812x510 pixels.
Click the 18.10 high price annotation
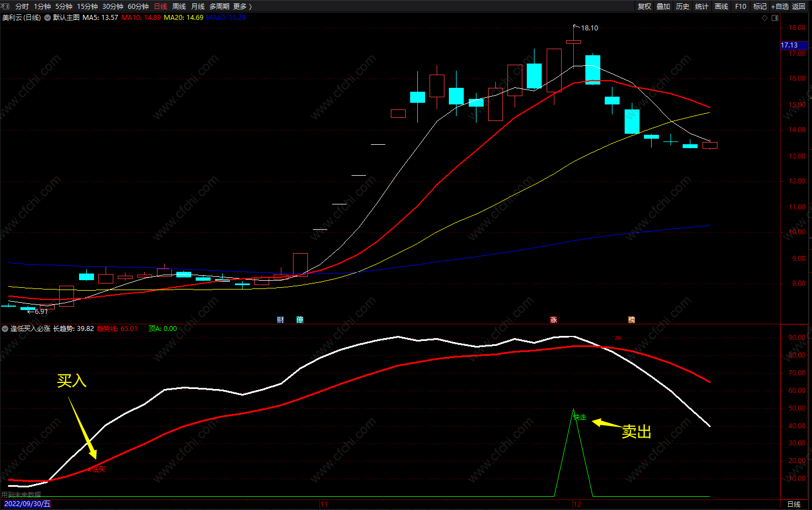[x=589, y=28]
